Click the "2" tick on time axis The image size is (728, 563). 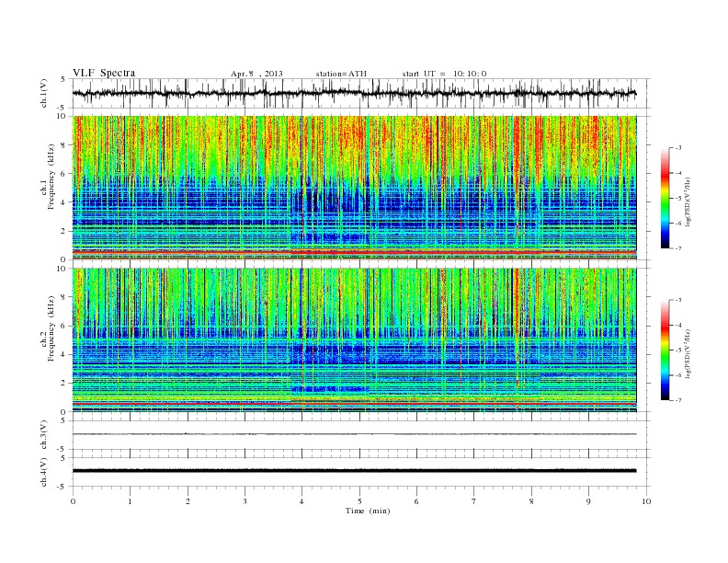point(188,501)
